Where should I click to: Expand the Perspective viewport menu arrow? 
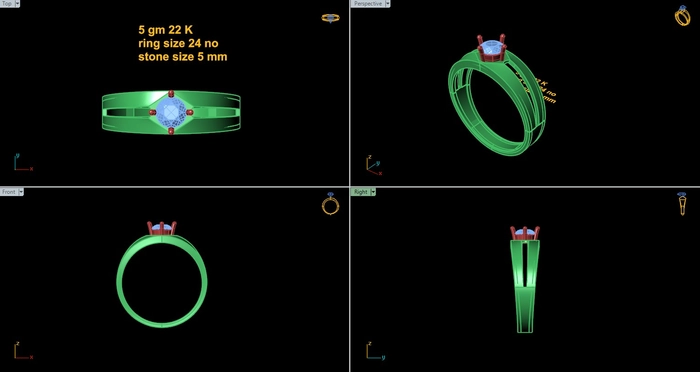coord(388,4)
